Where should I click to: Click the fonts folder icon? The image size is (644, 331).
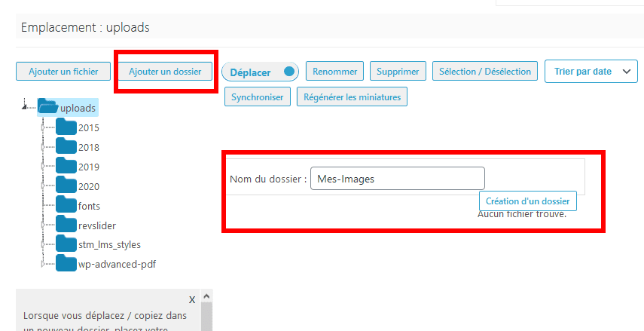coord(66,204)
